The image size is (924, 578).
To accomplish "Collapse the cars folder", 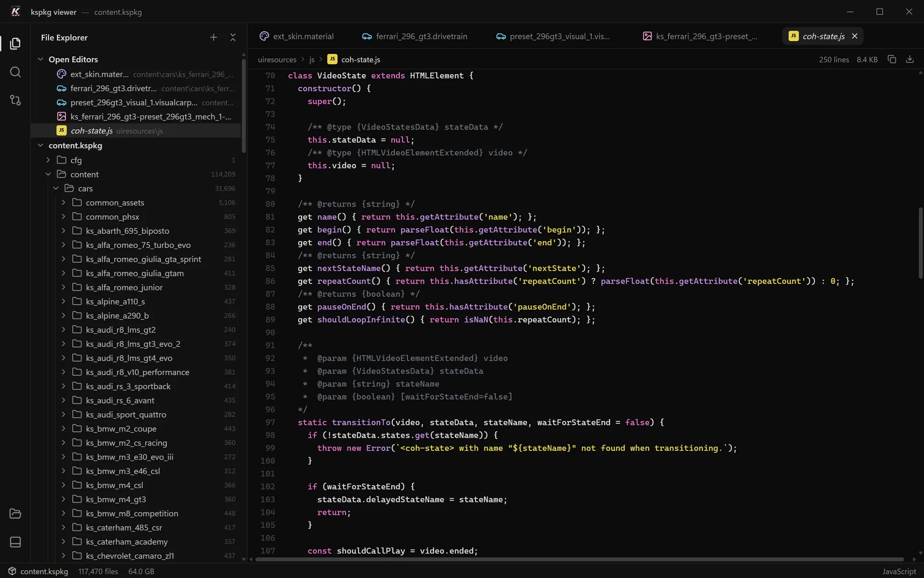I will click(x=56, y=188).
